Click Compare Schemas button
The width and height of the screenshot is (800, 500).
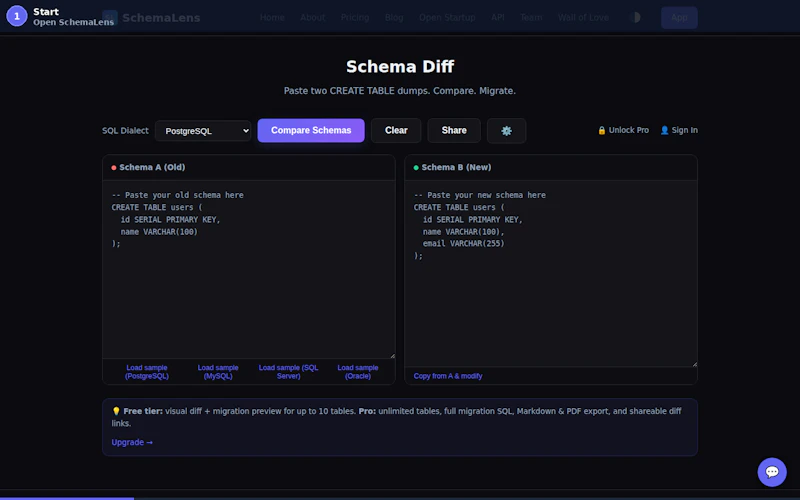[x=311, y=131]
